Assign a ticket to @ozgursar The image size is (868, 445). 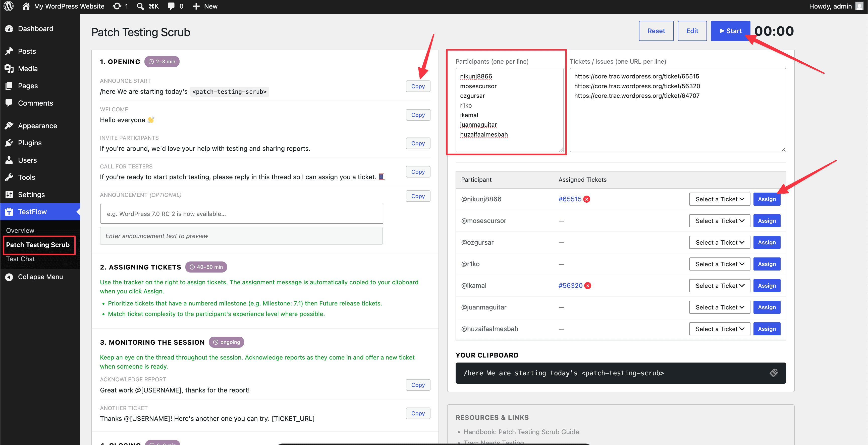point(767,242)
